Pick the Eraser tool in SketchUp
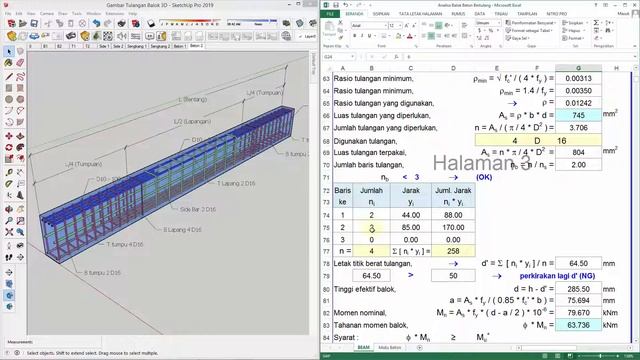Viewport: 640px width, 360px height. (x=20, y=63)
